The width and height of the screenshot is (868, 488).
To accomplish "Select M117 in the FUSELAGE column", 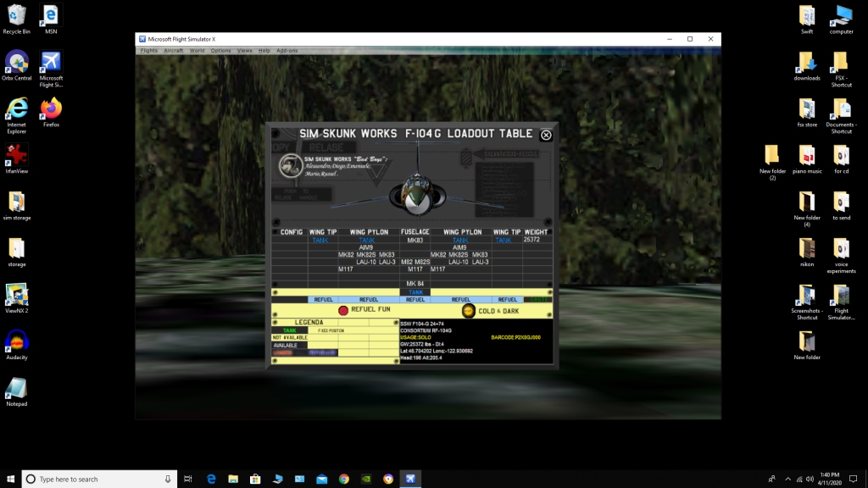I will pyautogui.click(x=415, y=269).
